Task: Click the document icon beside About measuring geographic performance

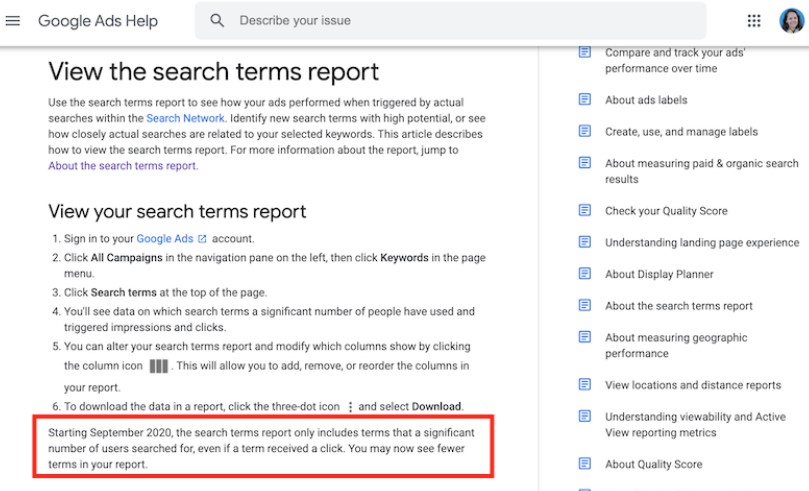Action: pyautogui.click(x=585, y=337)
